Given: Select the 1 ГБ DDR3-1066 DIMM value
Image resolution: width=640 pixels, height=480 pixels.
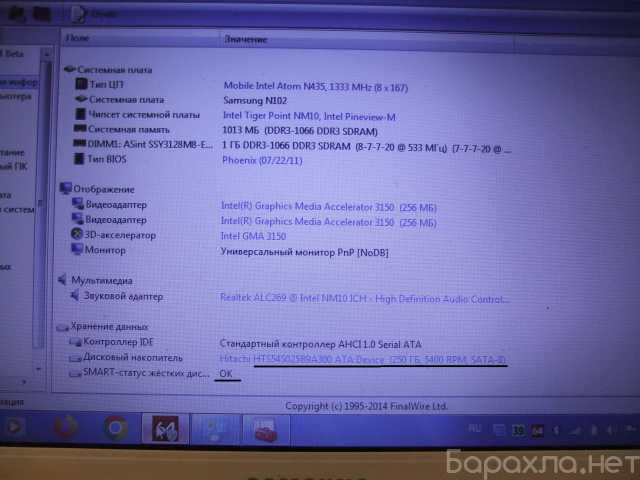Looking at the screenshot, I should pos(366,147).
